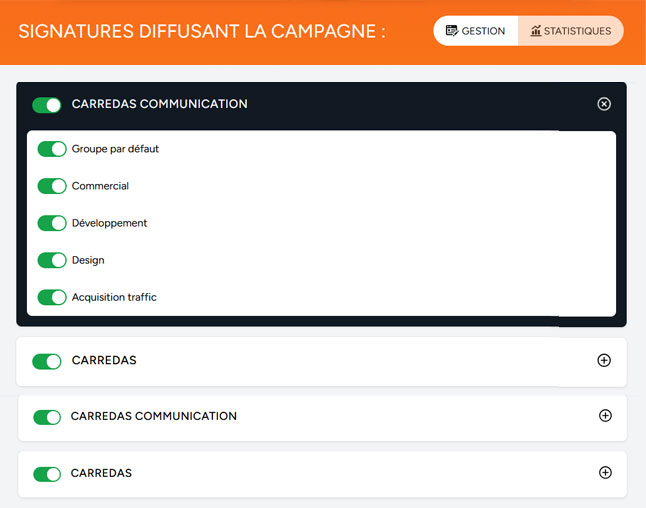
Task: Click the Gestion tab's list icon
Action: coord(451,31)
